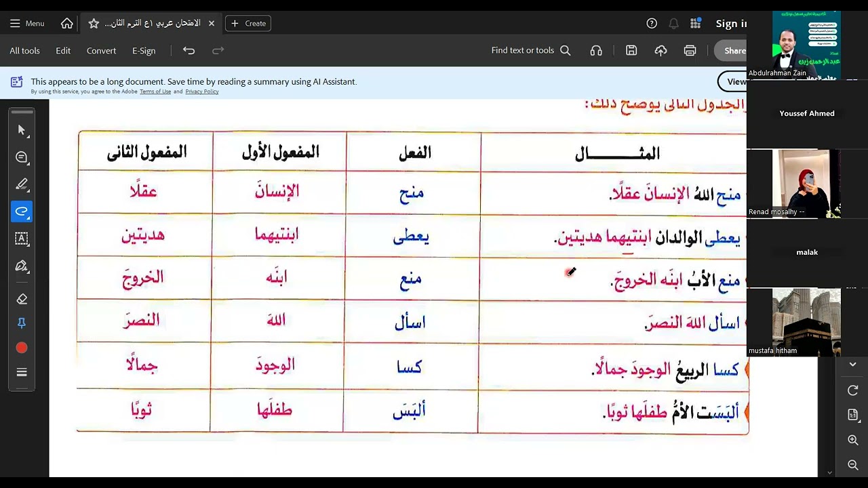Click table header المفعول الأول

(x=280, y=152)
